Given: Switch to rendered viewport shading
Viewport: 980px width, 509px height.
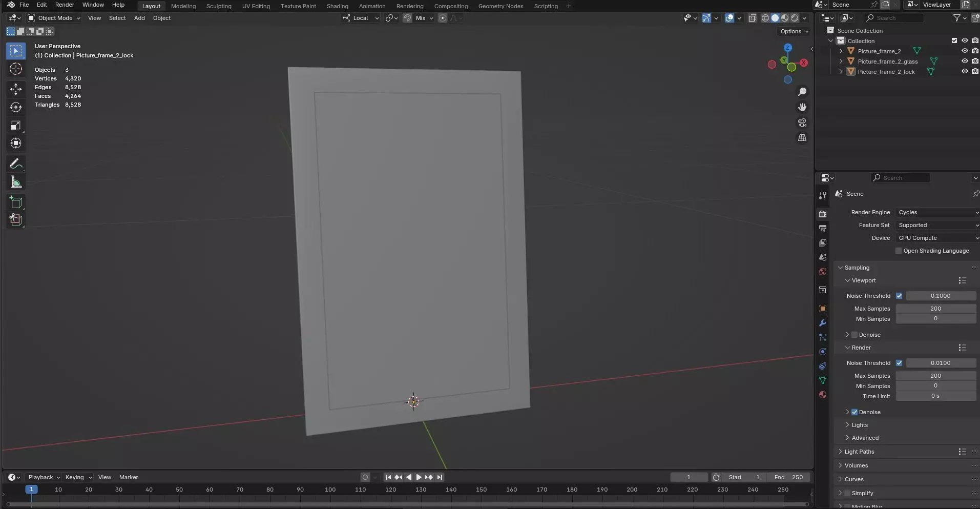Looking at the screenshot, I should [x=795, y=18].
